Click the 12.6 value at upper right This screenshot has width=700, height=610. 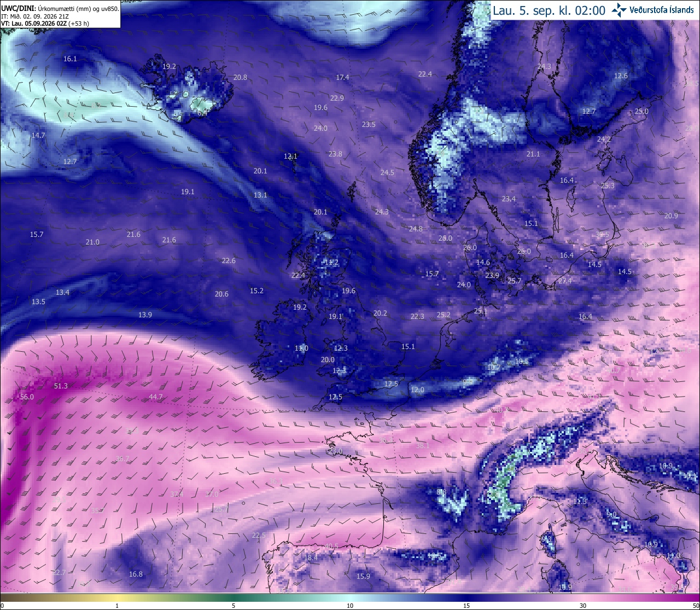coord(621,76)
